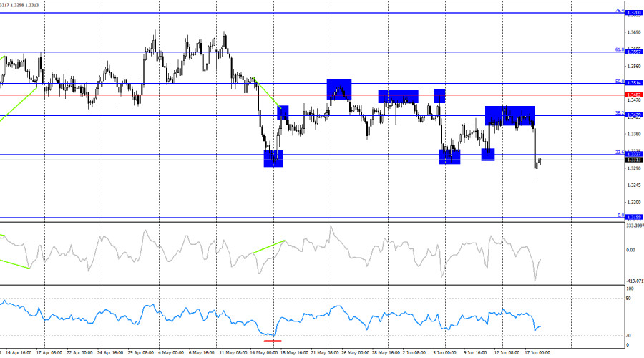
Task: Click the 9 Jun 16:00 date label
Action: coord(475,353)
